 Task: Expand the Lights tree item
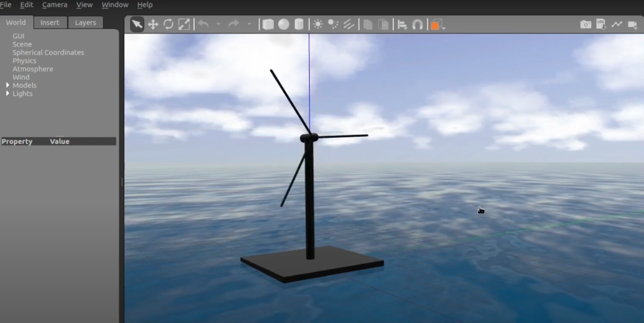pyautogui.click(x=8, y=93)
